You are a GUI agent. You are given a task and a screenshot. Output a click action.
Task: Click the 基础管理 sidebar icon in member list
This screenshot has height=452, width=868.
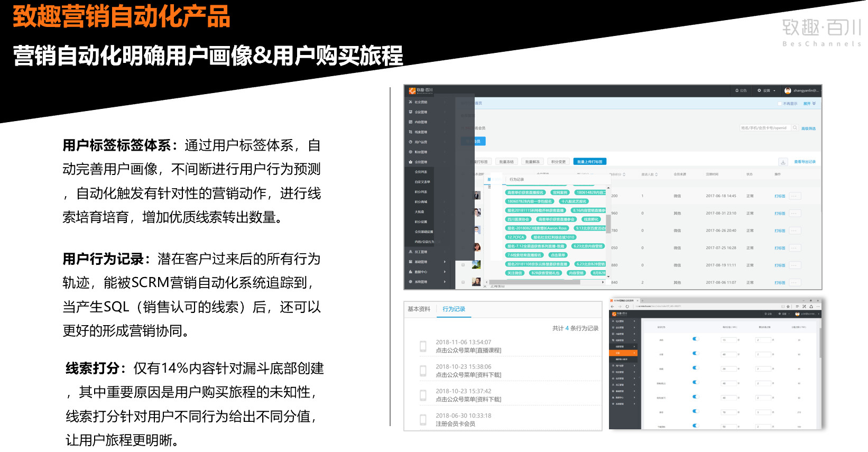(x=410, y=262)
